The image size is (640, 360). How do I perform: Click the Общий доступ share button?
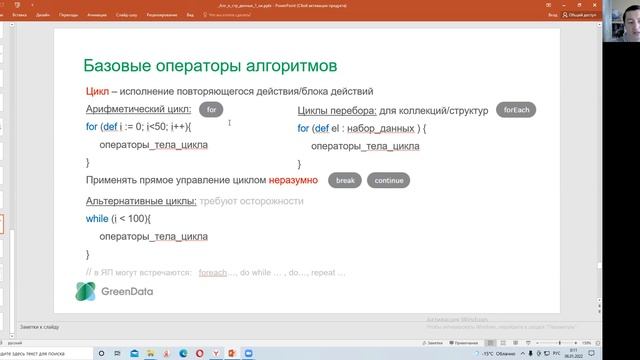coord(580,15)
